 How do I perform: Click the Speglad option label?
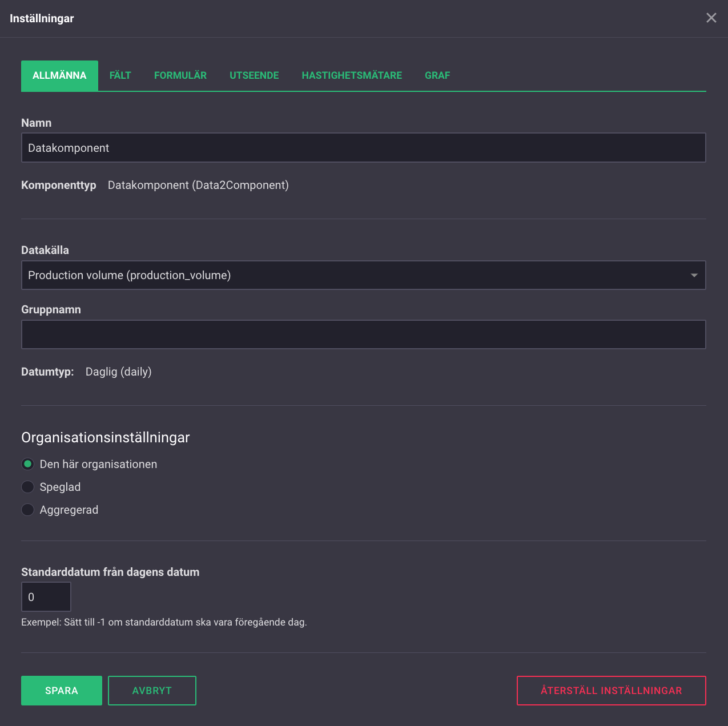60,487
